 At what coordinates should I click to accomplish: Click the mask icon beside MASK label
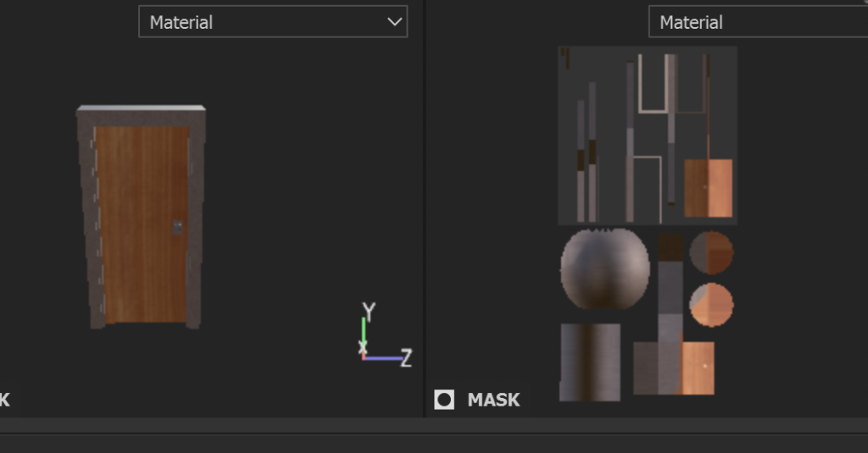click(444, 400)
